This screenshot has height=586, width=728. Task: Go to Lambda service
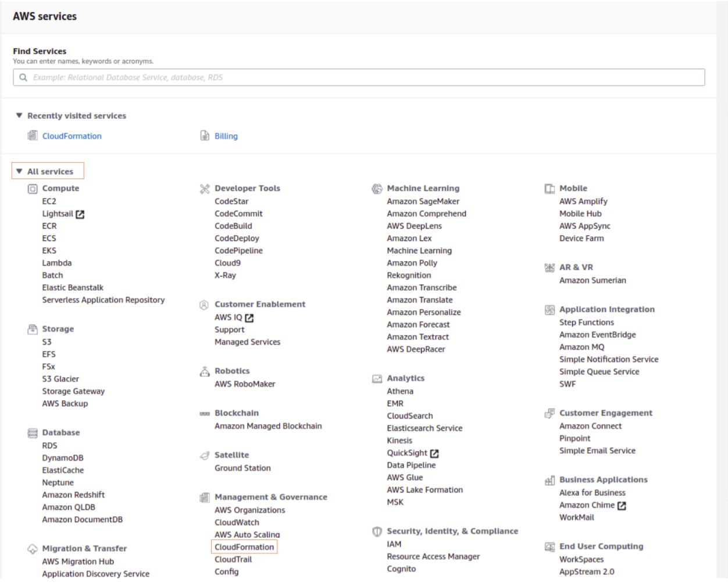pyautogui.click(x=56, y=263)
